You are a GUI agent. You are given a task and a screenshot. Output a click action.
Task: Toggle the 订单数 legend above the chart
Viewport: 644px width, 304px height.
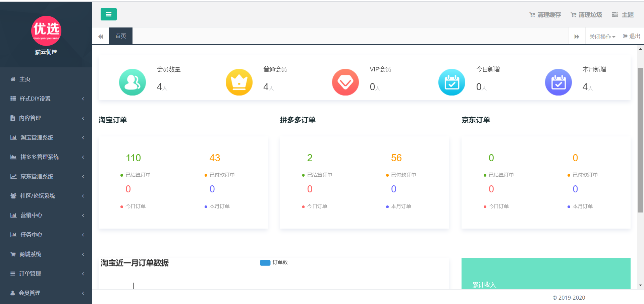(274, 263)
